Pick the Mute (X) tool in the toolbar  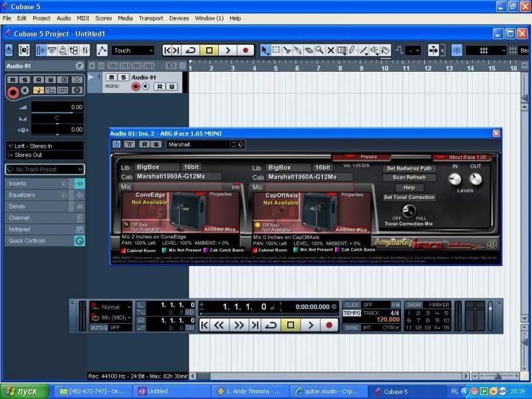[330, 50]
